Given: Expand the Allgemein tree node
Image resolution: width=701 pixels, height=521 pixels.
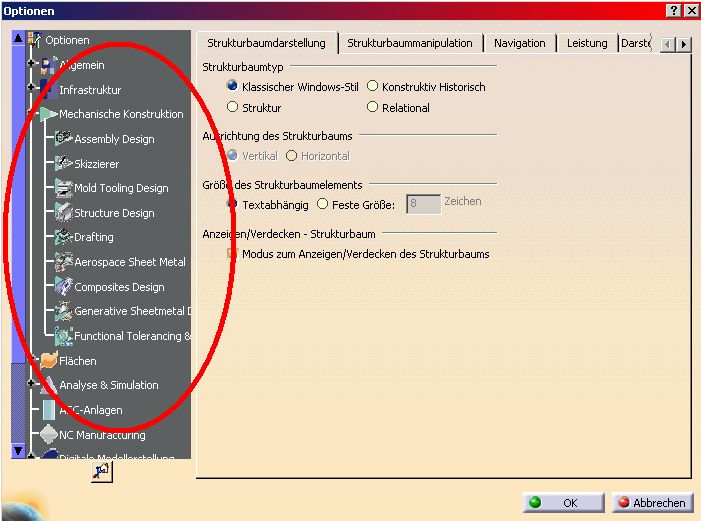Looking at the screenshot, I should (31, 63).
